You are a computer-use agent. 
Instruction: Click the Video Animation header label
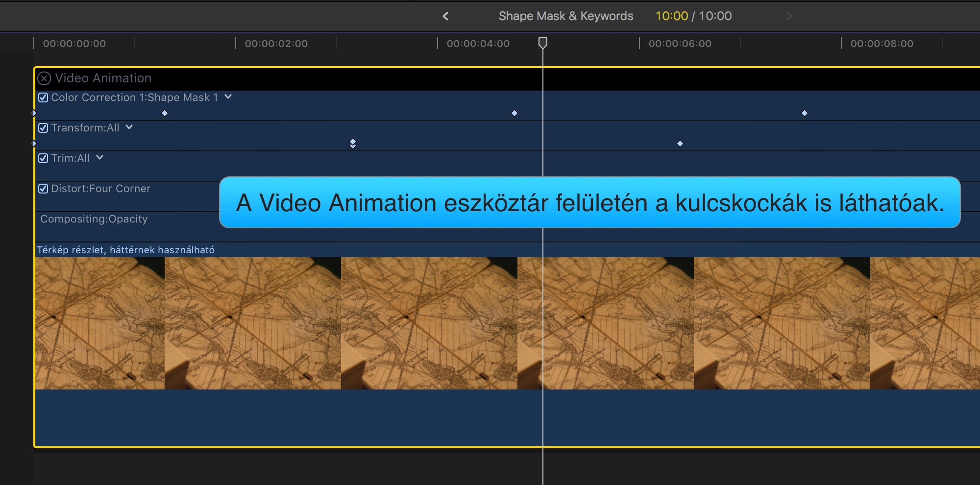pyautogui.click(x=103, y=78)
